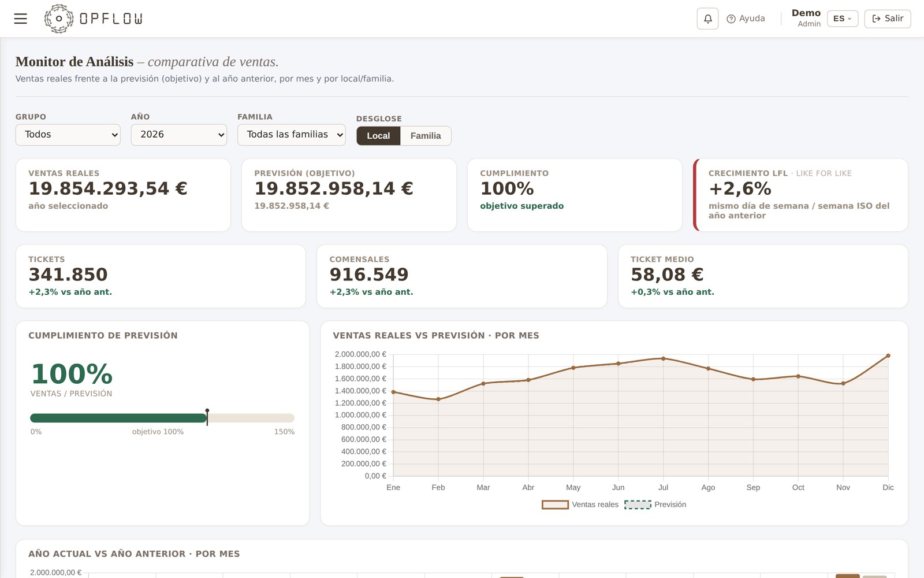Open the ES language selector
The height and width of the screenshot is (578, 924).
(843, 18)
